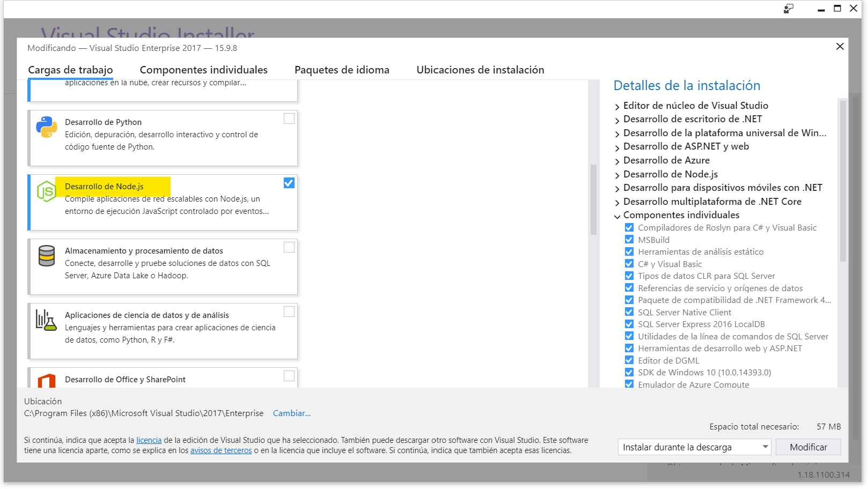Switch to Componentes individuales tab

point(203,70)
